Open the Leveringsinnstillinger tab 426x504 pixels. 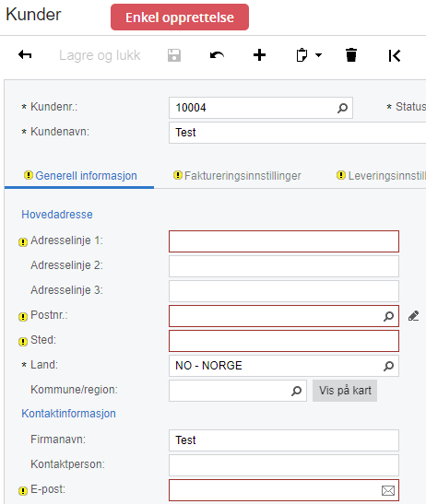[x=381, y=176]
